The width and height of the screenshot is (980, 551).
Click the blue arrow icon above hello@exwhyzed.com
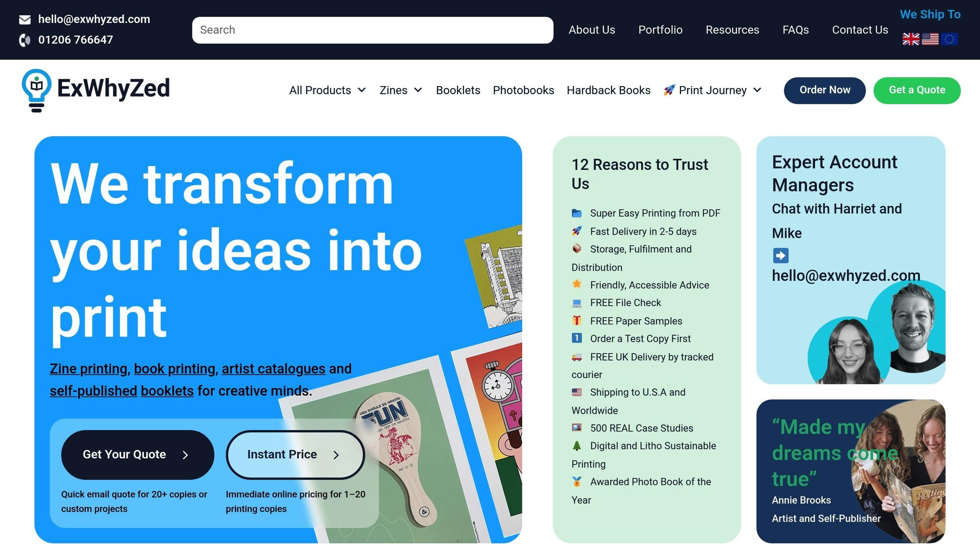pos(780,255)
